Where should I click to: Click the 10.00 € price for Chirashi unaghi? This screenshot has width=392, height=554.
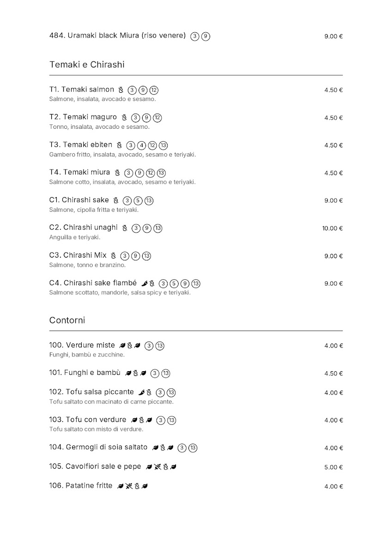click(x=332, y=229)
